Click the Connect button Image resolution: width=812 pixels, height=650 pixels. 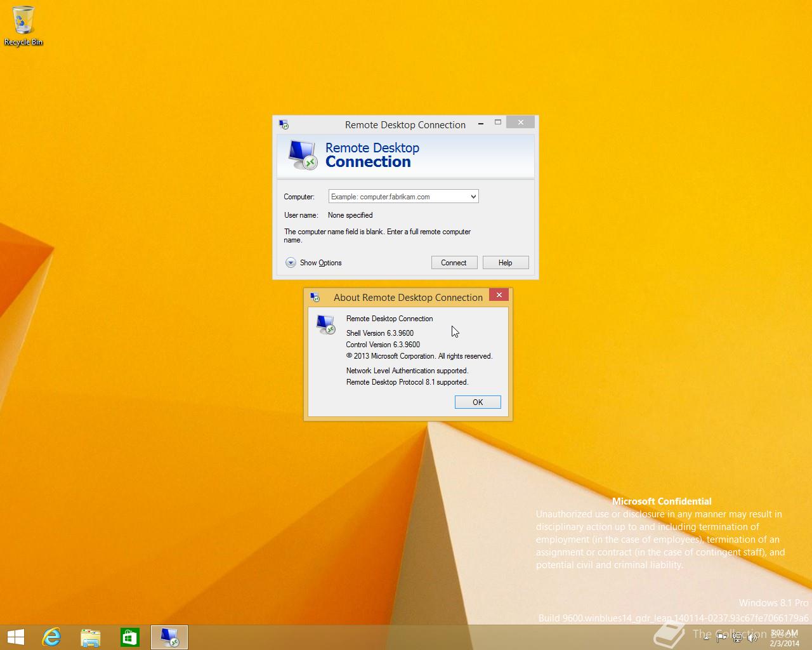click(x=454, y=263)
